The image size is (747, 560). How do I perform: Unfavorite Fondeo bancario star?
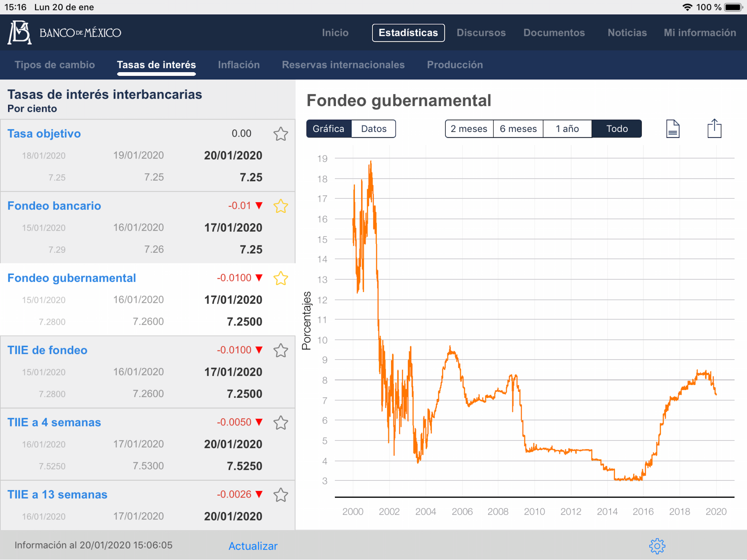(281, 206)
